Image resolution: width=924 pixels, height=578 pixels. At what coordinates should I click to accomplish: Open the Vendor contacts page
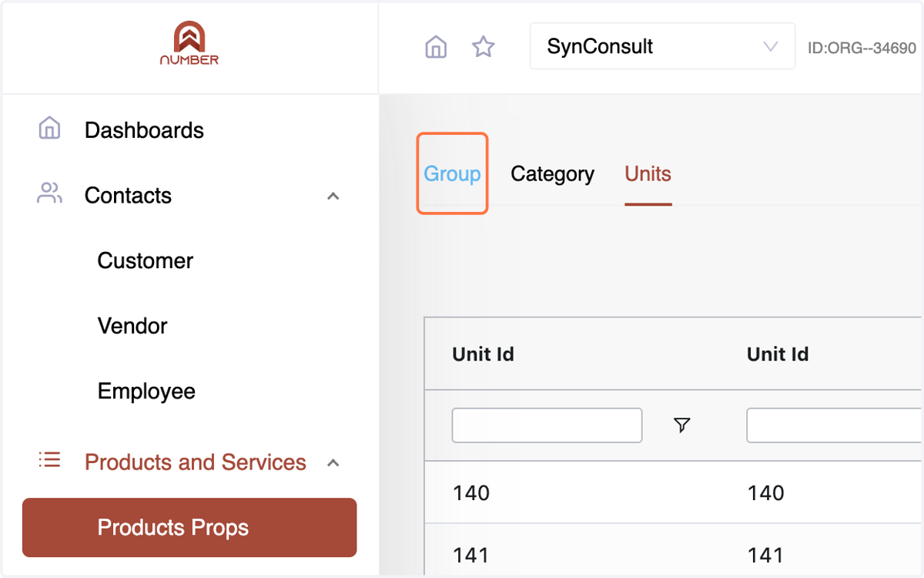coord(132,326)
